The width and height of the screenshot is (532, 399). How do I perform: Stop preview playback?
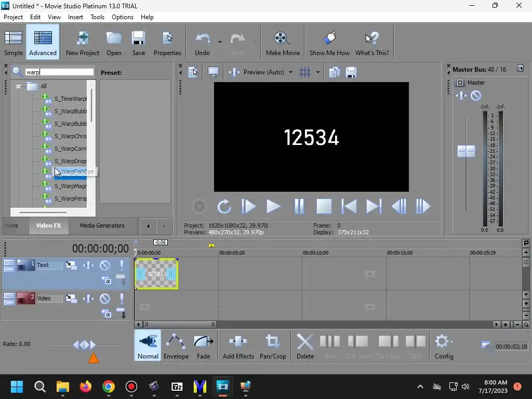(324, 206)
